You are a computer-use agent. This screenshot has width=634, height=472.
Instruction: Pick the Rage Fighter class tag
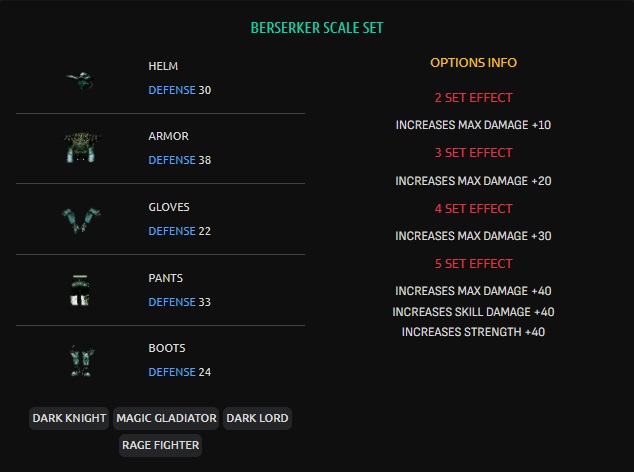coord(160,445)
